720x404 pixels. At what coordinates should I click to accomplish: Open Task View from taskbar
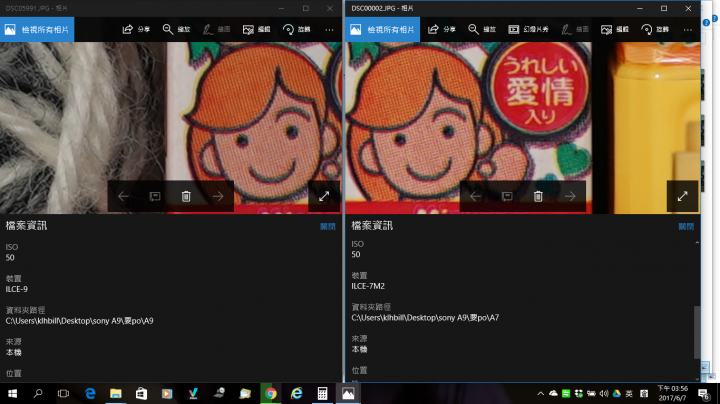63,393
